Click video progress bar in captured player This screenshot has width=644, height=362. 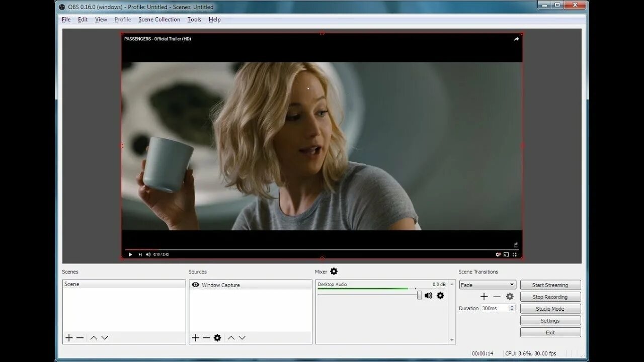[x=321, y=249]
